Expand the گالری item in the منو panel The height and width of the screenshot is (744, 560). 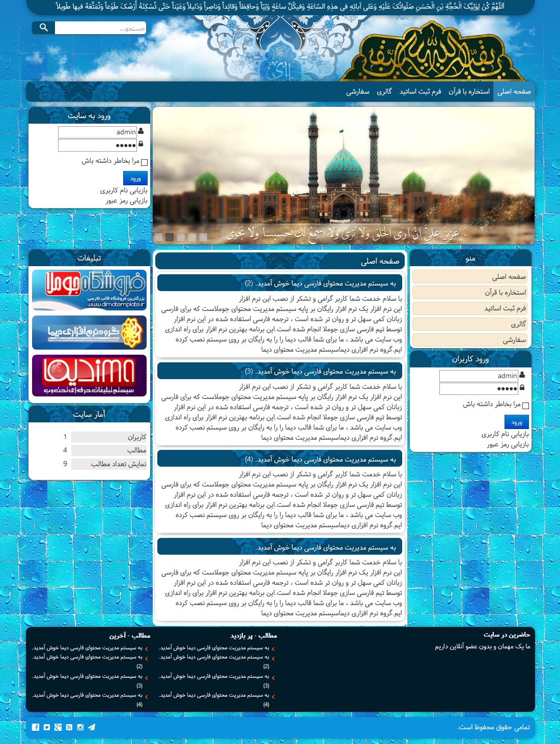pos(469,324)
